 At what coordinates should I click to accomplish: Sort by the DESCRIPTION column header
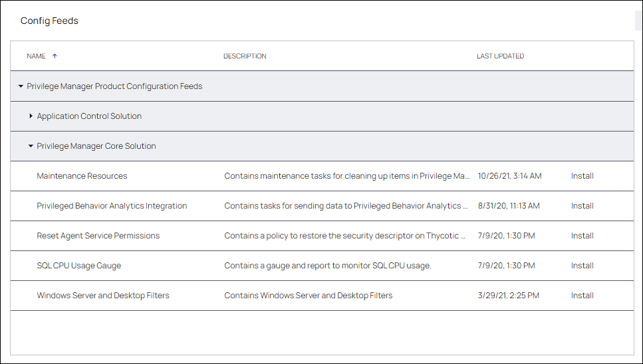(x=245, y=56)
